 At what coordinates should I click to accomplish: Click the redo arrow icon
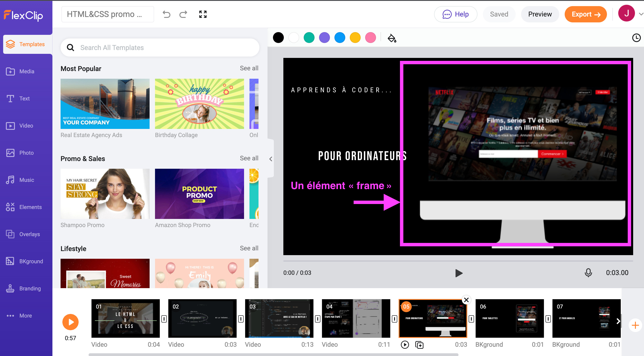[x=183, y=14]
